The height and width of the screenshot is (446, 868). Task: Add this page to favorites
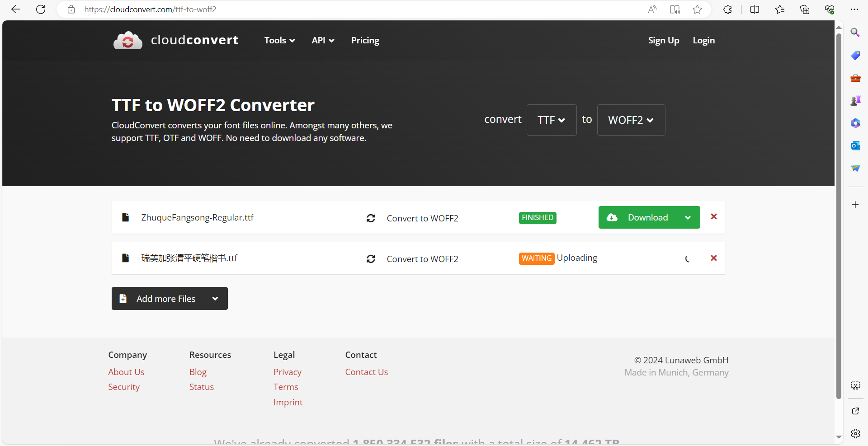pyautogui.click(x=697, y=9)
